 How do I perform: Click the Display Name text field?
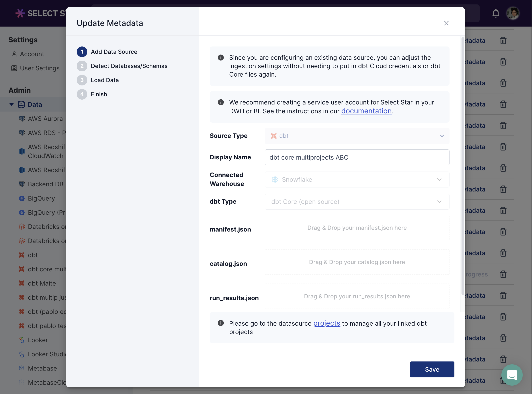pyautogui.click(x=357, y=157)
